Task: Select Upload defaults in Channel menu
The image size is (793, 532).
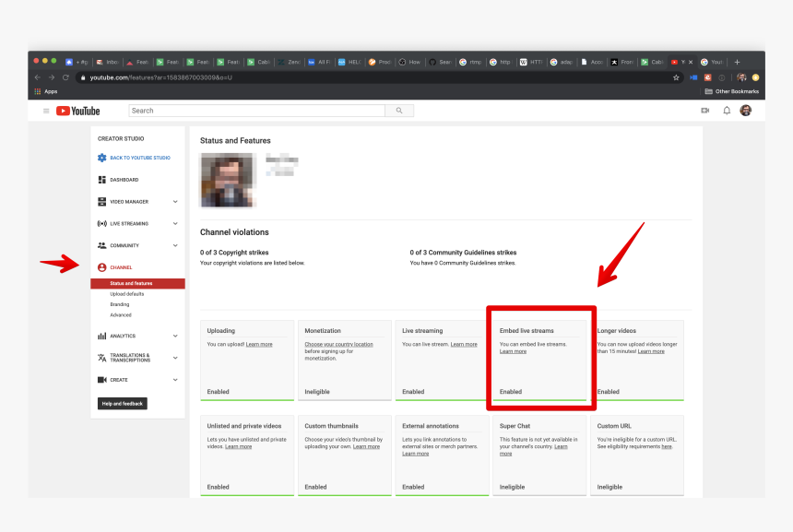Action: (x=127, y=294)
